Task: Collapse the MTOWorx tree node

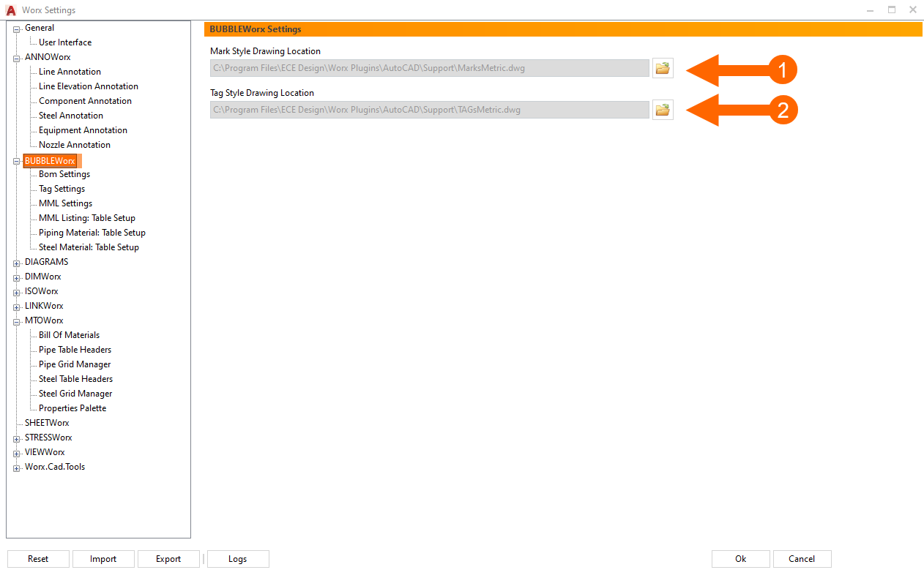Action: [17, 321]
